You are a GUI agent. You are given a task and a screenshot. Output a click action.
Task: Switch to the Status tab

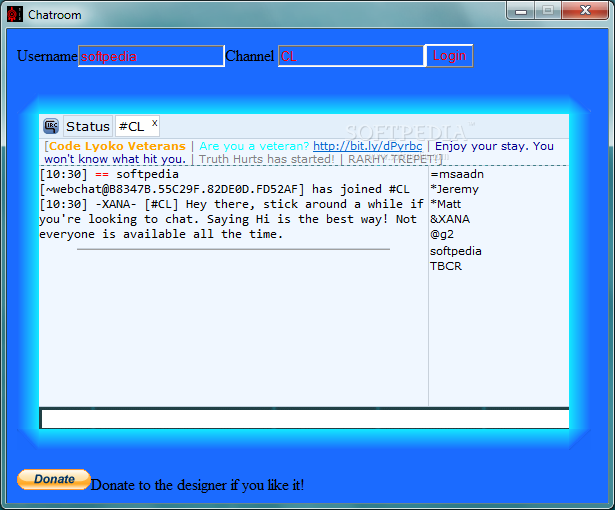coord(88,126)
